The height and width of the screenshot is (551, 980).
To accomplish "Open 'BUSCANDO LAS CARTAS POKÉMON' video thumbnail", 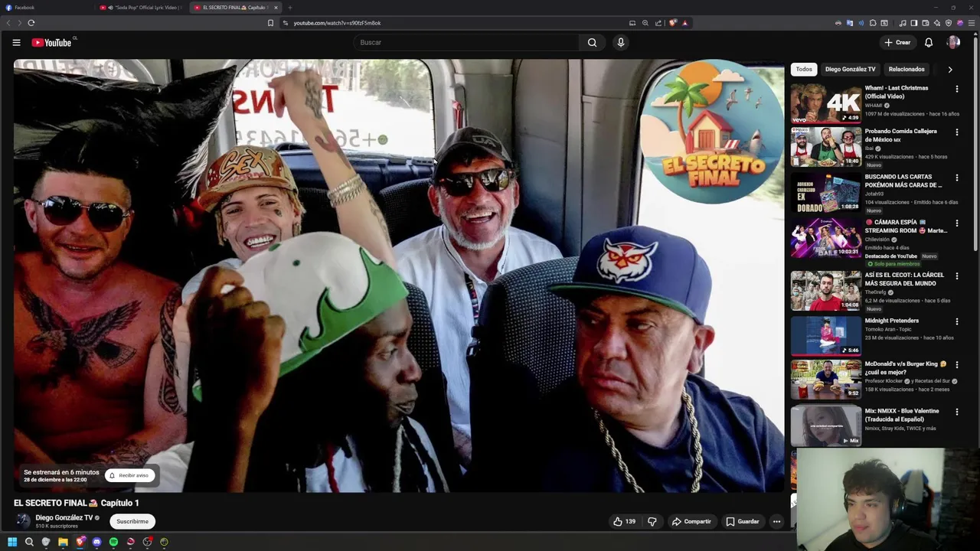I will tap(825, 192).
